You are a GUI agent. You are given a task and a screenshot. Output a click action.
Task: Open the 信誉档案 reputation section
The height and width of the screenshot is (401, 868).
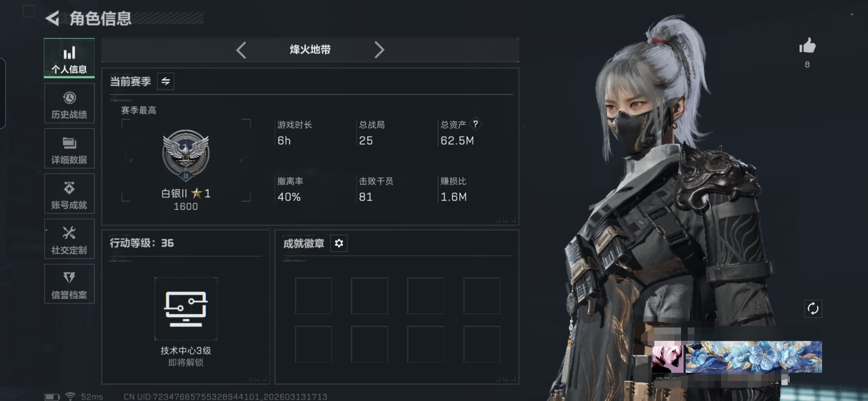pyautogui.click(x=69, y=284)
